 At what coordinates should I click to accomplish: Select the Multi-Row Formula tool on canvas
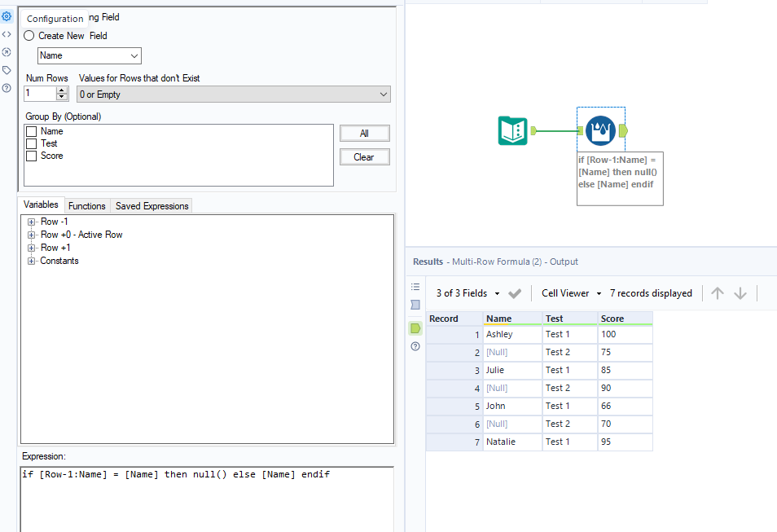[600, 129]
